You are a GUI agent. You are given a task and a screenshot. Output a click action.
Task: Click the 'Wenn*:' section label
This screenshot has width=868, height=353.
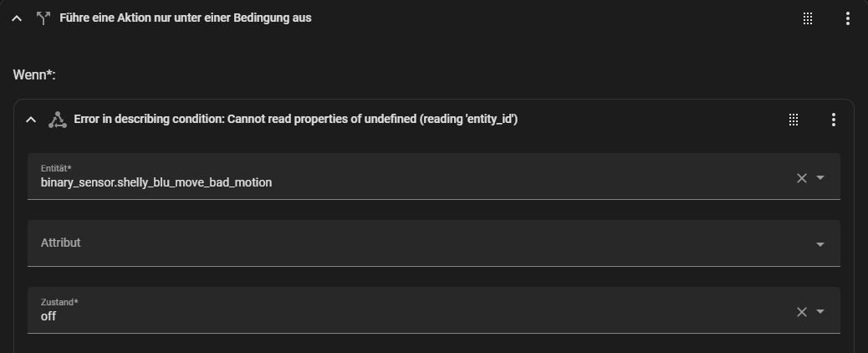tap(34, 74)
